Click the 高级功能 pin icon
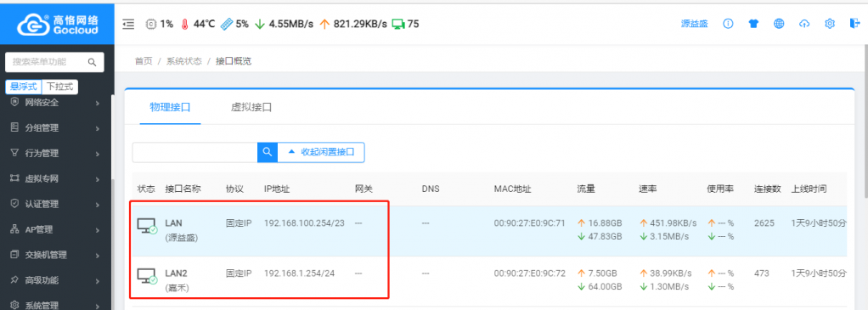 pyautogui.click(x=15, y=280)
